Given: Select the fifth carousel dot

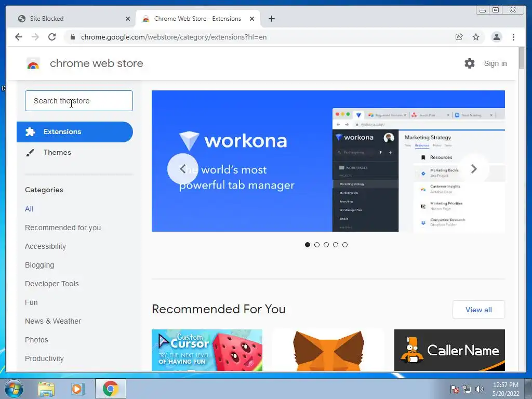Looking at the screenshot, I should coord(345,245).
